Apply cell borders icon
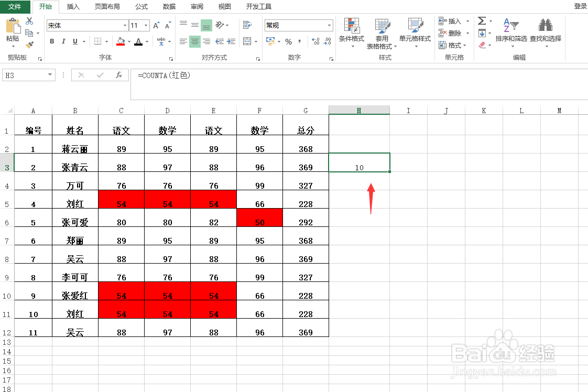 click(x=97, y=41)
